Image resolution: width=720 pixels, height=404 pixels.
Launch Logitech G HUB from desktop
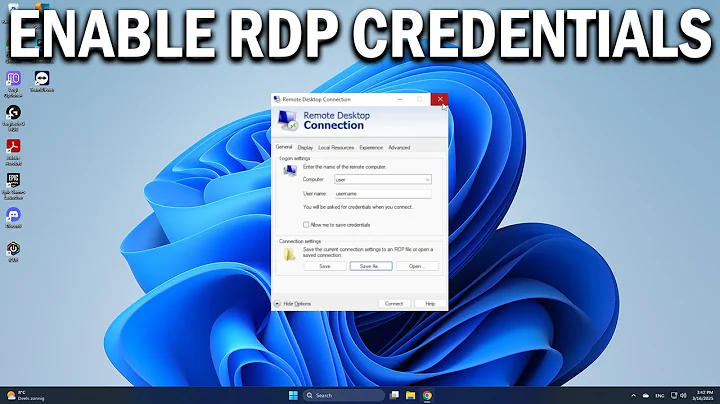(13, 118)
